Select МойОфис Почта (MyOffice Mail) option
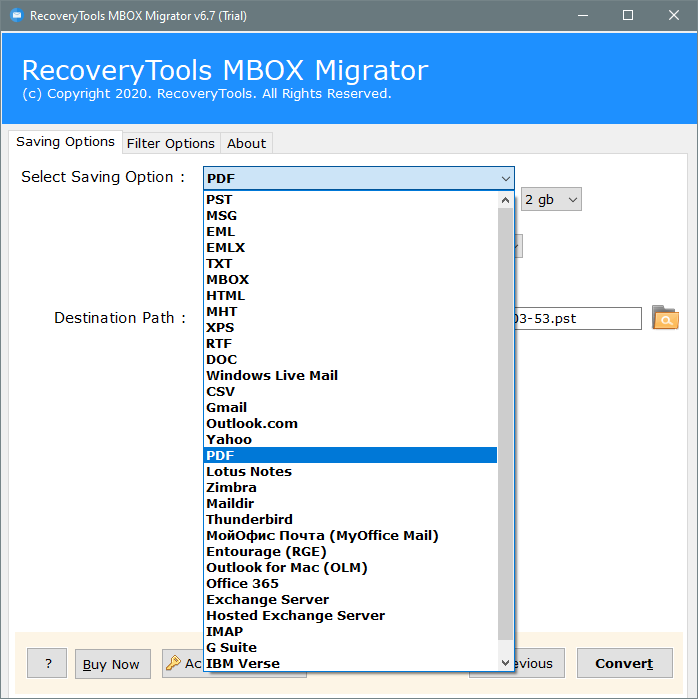This screenshot has height=699, width=698. point(351,536)
